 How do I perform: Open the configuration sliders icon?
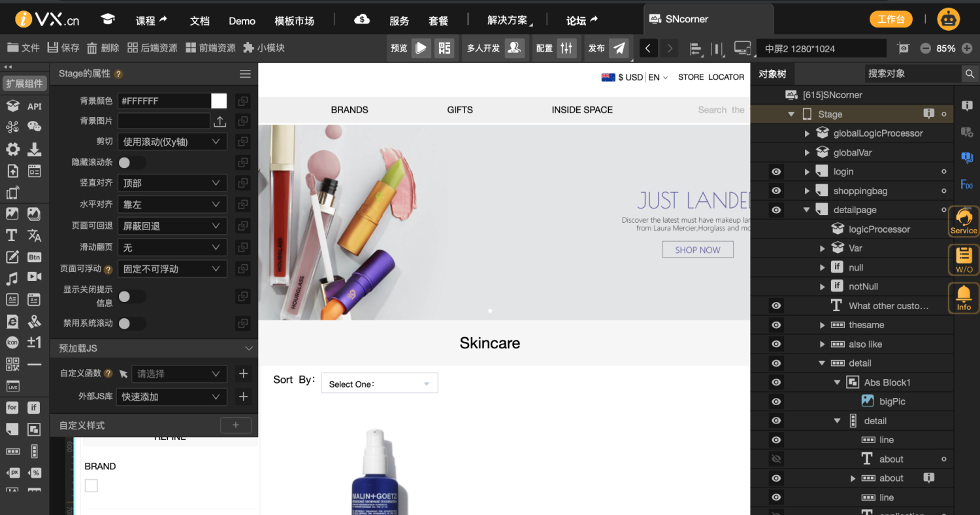(x=566, y=48)
